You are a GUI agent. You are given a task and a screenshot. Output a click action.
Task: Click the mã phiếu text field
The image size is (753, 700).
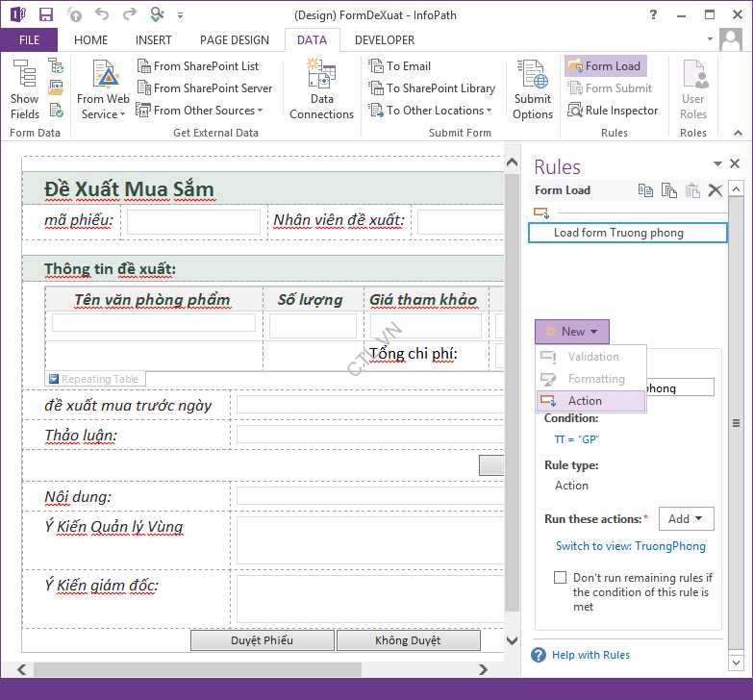[x=193, y=222]
